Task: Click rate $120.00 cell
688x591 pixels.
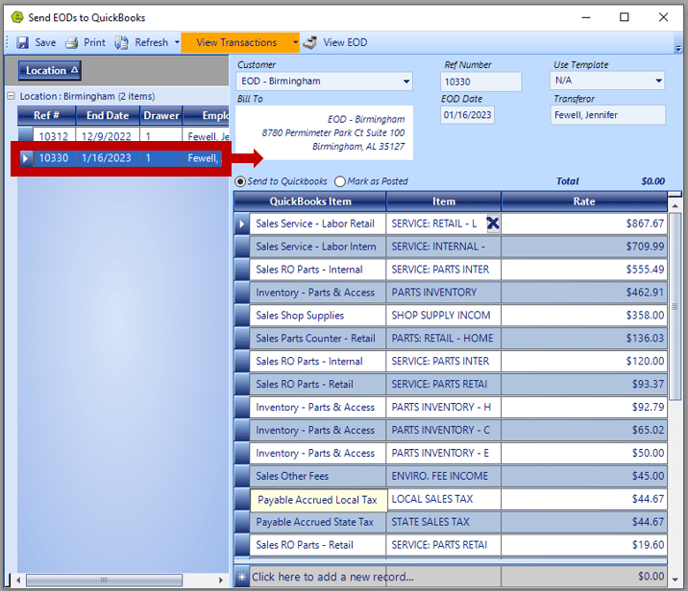Action: 584,361
